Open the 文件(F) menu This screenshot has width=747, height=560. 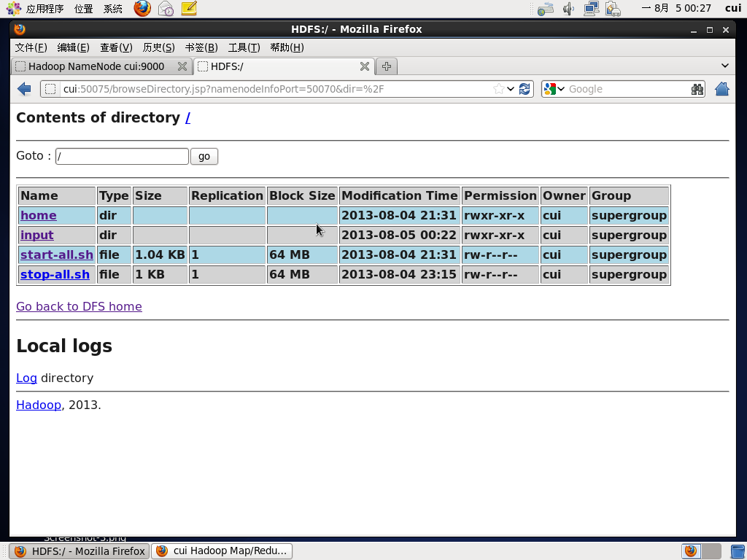click(x=31, y=47)
